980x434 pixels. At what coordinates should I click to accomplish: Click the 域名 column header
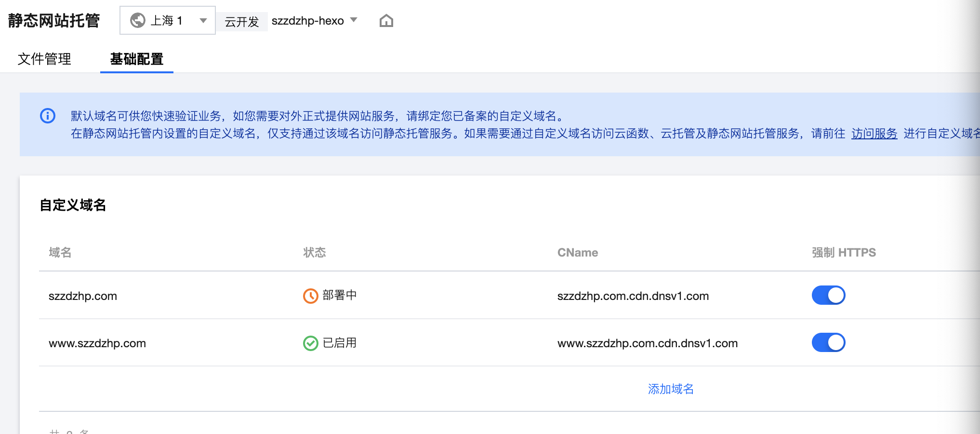tap(60, 252)
